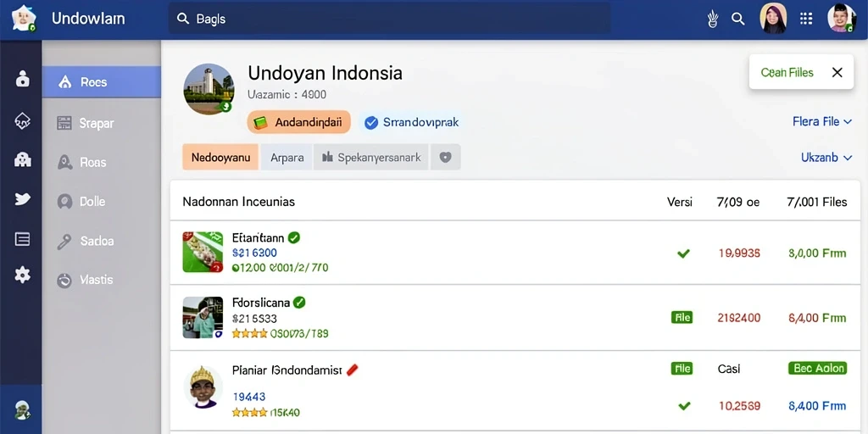Toggle the green checkmark in the Eftan'ttann row
The height and width of the screenshot is (434, 868).
pyautogui.click(x=684, y=253)
